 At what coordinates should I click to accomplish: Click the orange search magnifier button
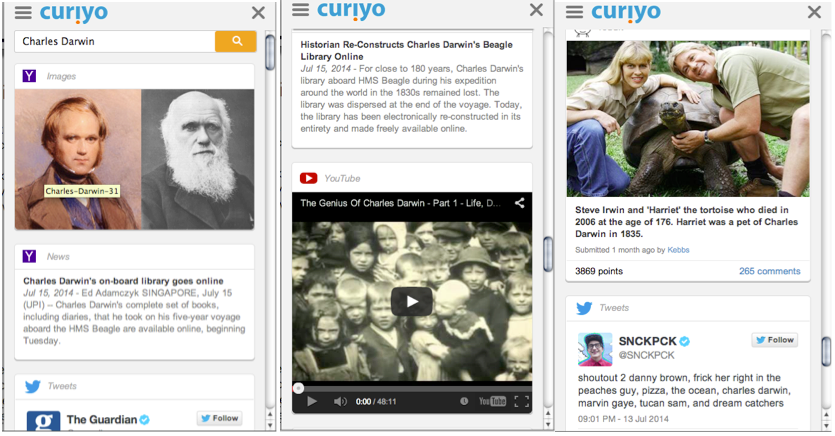(236, 41)
